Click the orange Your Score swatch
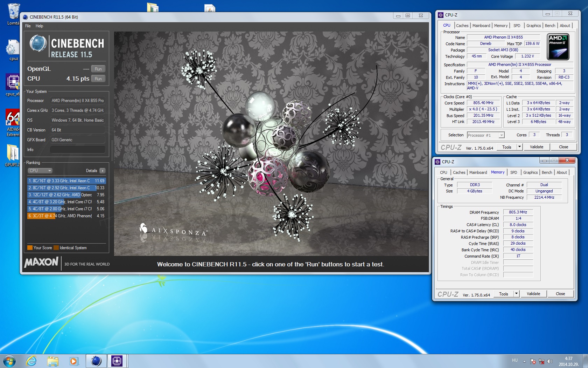The width and height of the screenshot is (588, 368). pyautogui.click(x=30, y=248)
